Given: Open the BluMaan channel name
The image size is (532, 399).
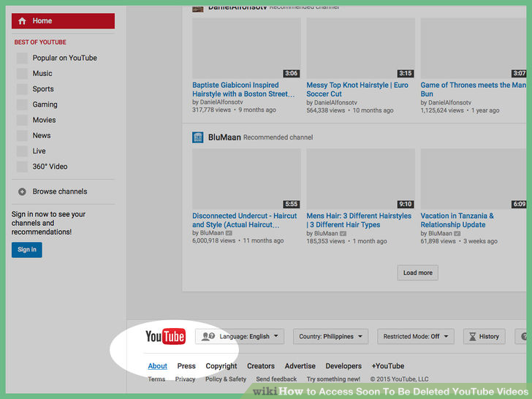Looking at the screenshot, I should pos(224,137).
